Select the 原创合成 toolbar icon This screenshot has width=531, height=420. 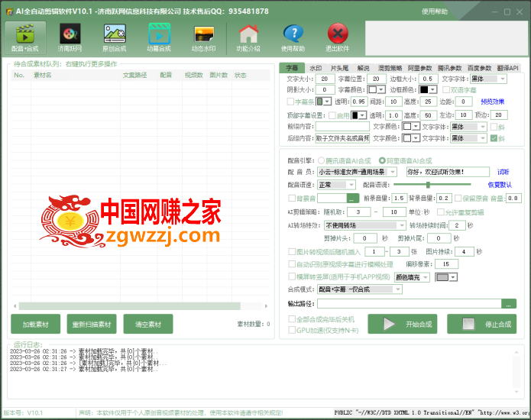[x=115, y=37]
